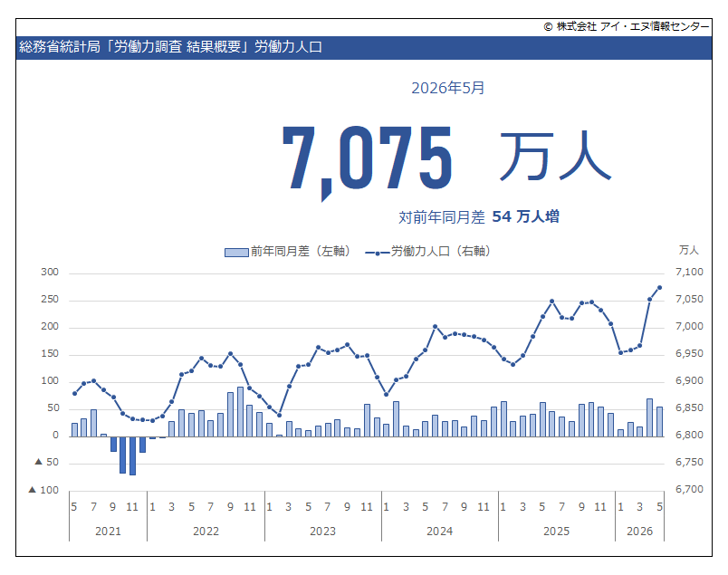Click the light-blue bar legend swatch
This screenshot has width=728, height=575.
click(x=236, y=253)
